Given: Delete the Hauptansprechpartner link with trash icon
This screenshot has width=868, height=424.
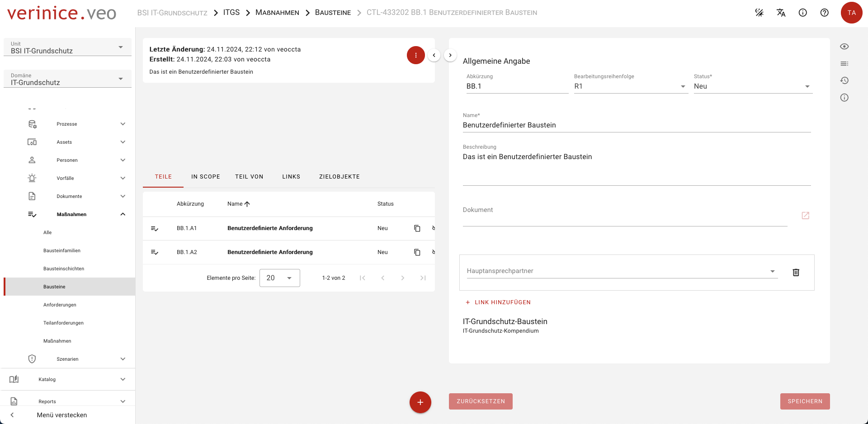Looking at the screenshot, I should click(796, 272).
